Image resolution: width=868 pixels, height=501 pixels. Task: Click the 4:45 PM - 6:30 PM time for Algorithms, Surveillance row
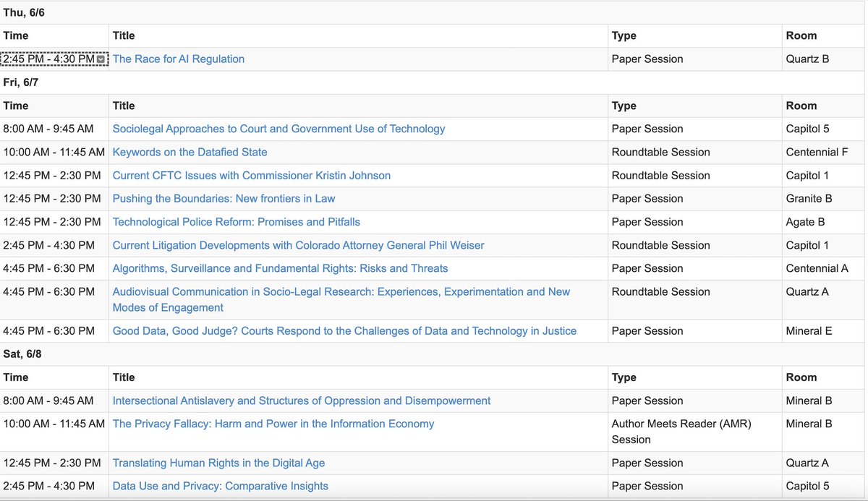click(48, 268)
